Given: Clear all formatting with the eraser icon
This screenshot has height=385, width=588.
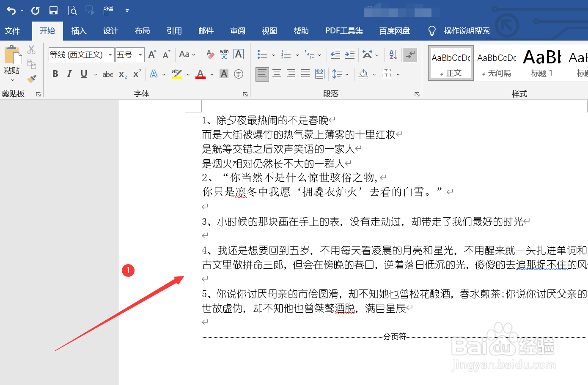Looking at the screenshot, I should click(x=210, y=54).
